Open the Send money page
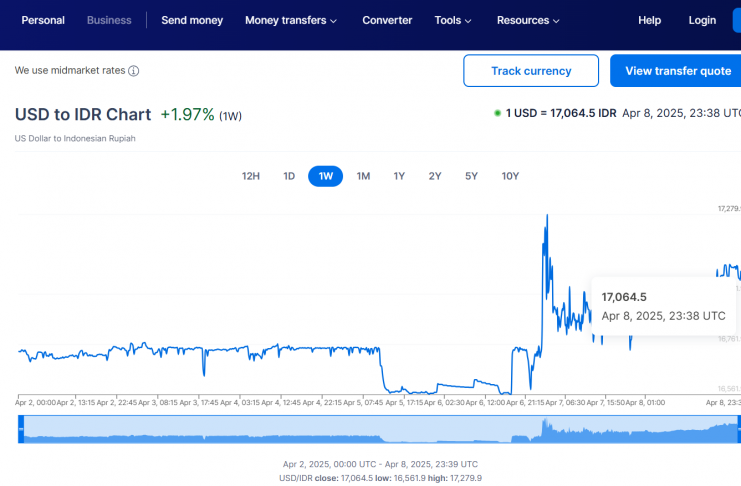 click(x=192, y=20)
